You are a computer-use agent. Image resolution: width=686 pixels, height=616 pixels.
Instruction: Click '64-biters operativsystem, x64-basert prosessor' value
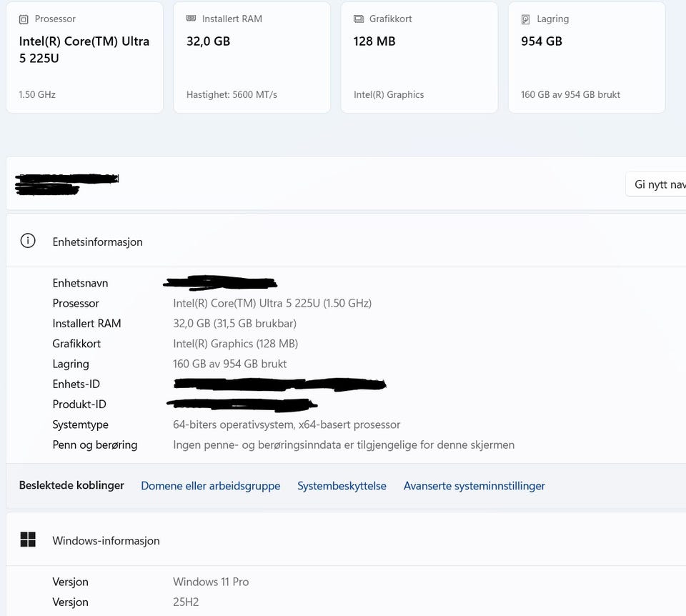point(287,424)
